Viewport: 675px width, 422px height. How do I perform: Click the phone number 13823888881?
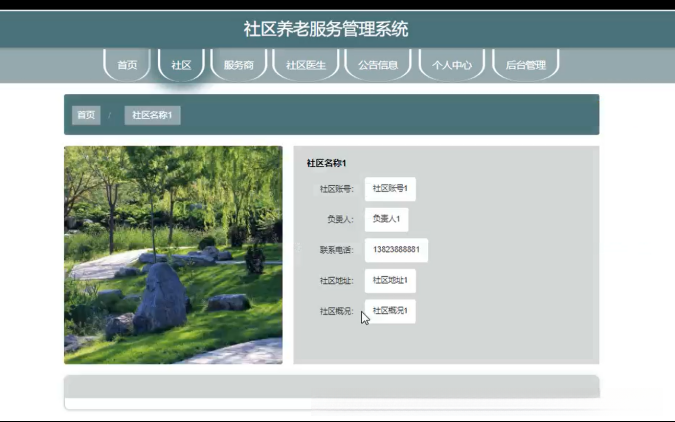396,250
